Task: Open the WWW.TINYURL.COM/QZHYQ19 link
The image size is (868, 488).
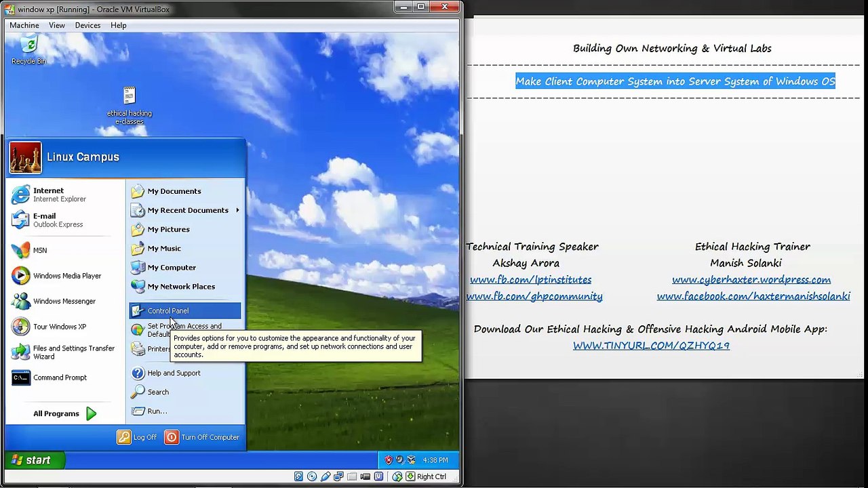Action: [651, 346]
